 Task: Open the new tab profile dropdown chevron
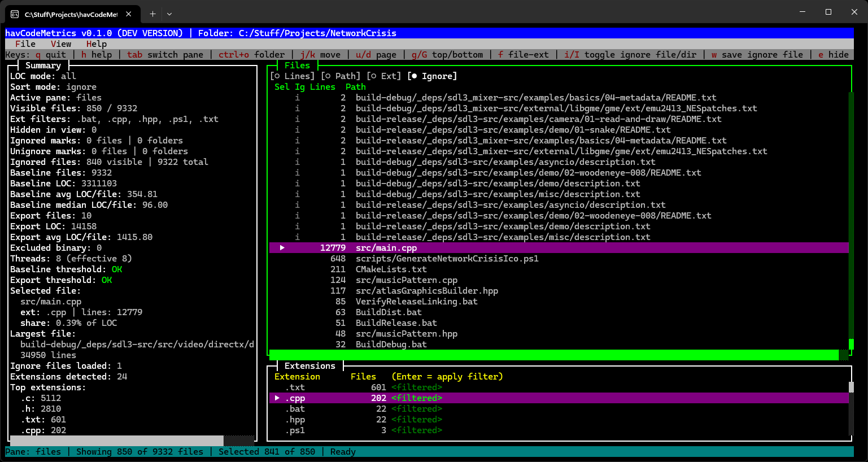(169, 14)
